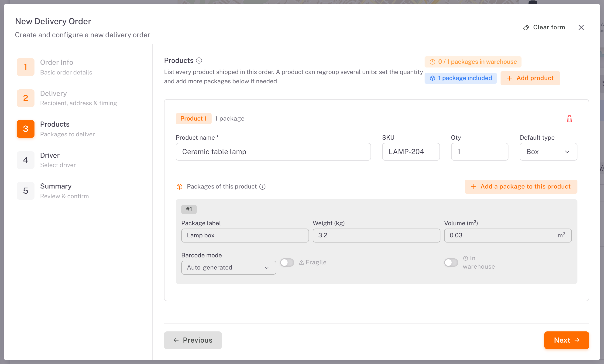
Task: Click the Product 1 badge
Action: pyautogui.click(x=193, y=119)
